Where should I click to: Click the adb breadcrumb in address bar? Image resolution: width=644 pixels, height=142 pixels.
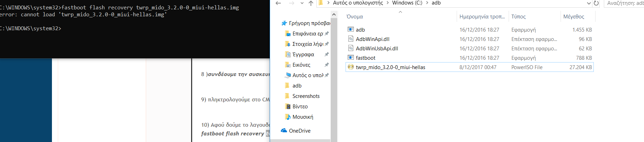coord(436,3)
